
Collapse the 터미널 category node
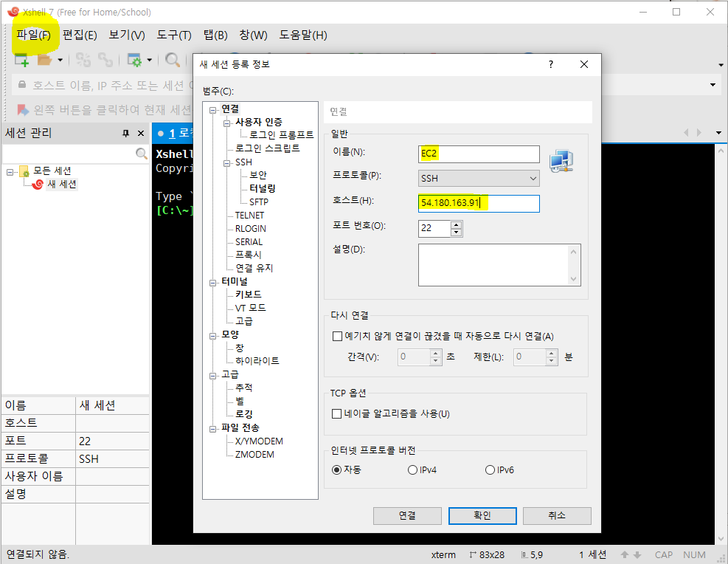tap(212, 283)
